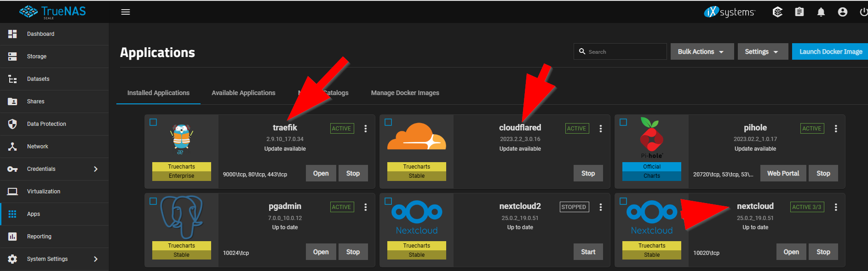The width and height of the screenshot is (868, 271).
Task: Stop the pgadmin app
Action: click(353, 252)
